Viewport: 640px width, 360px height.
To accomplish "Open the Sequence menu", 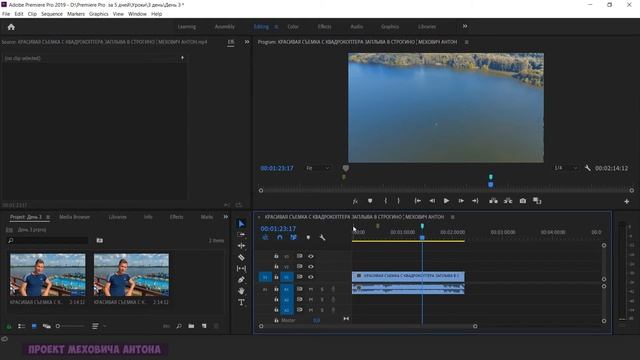I will pos(52,14).
